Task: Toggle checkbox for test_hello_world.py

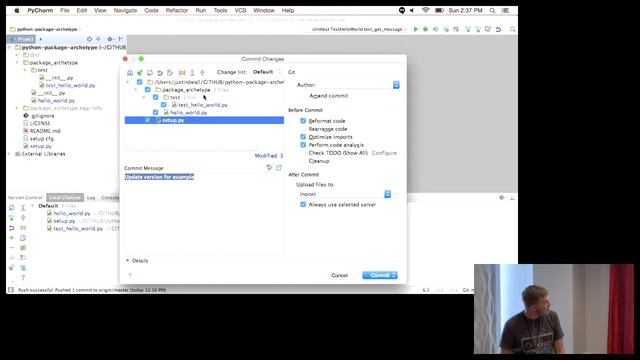Action: coord(164,105)
